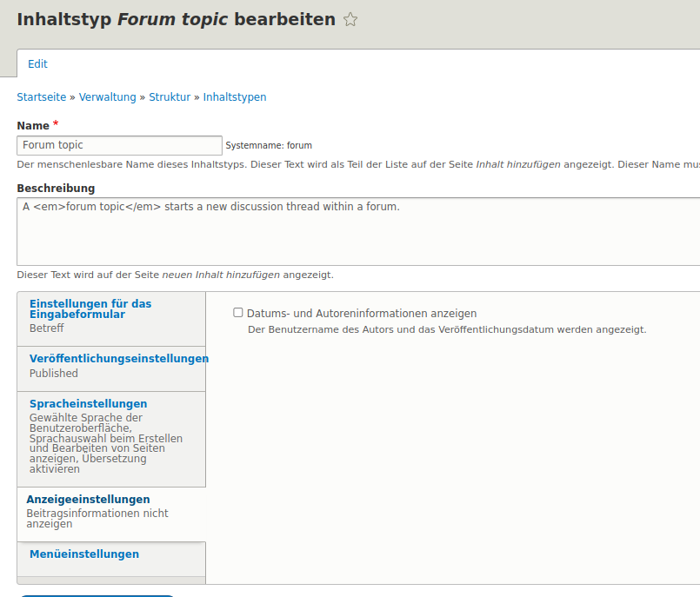Enable Datums- und Autoreninformationen anzeigen checkbox

(238, 313)
